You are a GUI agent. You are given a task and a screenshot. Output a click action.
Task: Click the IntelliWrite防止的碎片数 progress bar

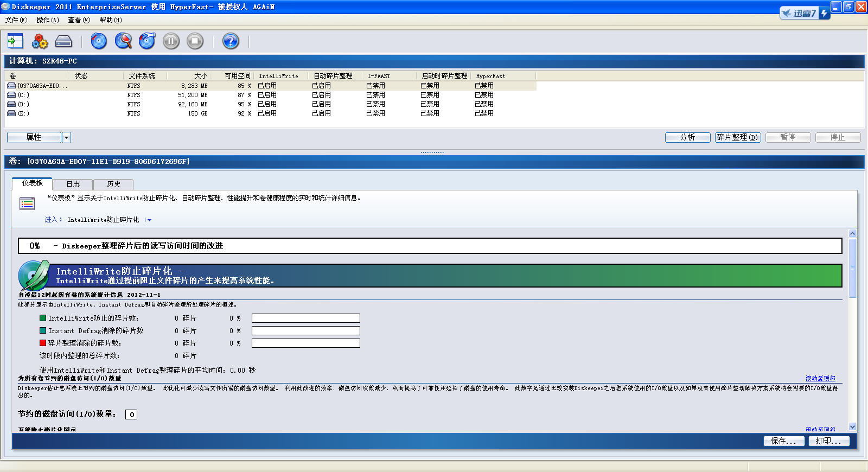pyautogui.click(x=306, y=318)
